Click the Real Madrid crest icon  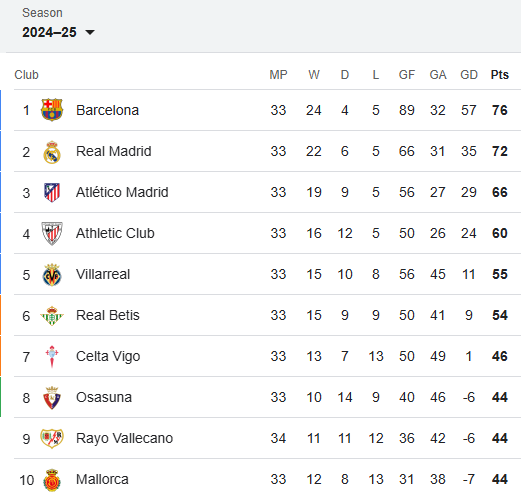pos(52,152)
